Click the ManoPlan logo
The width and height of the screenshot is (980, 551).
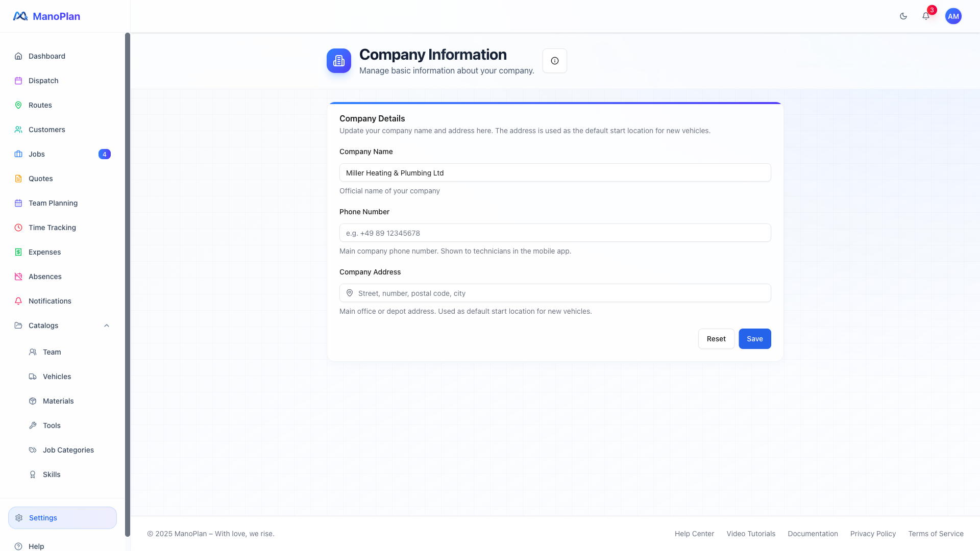click(x=46, y=16)
